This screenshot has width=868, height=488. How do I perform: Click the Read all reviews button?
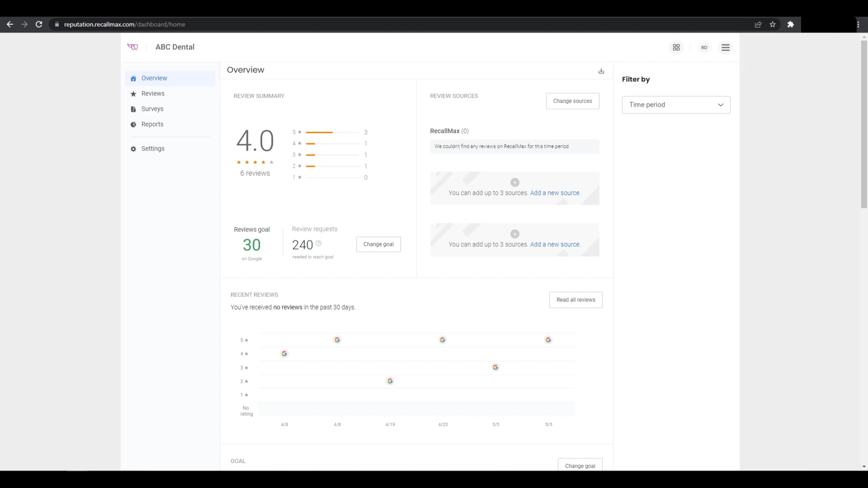(x=575, y=300)
